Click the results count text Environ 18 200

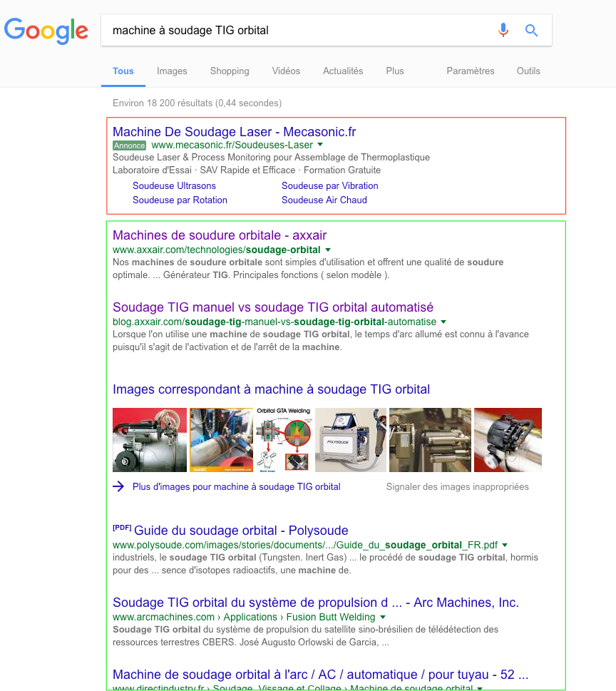point(197,103)
